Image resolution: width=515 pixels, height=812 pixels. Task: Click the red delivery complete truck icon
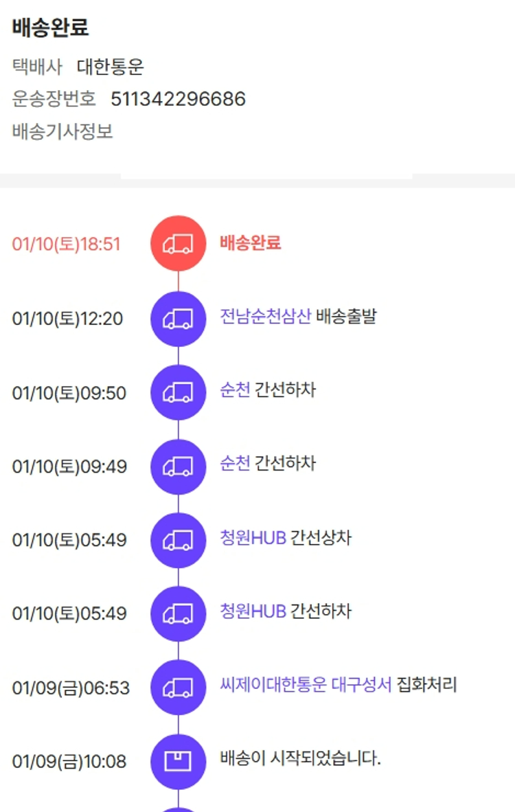click(178, 243)
